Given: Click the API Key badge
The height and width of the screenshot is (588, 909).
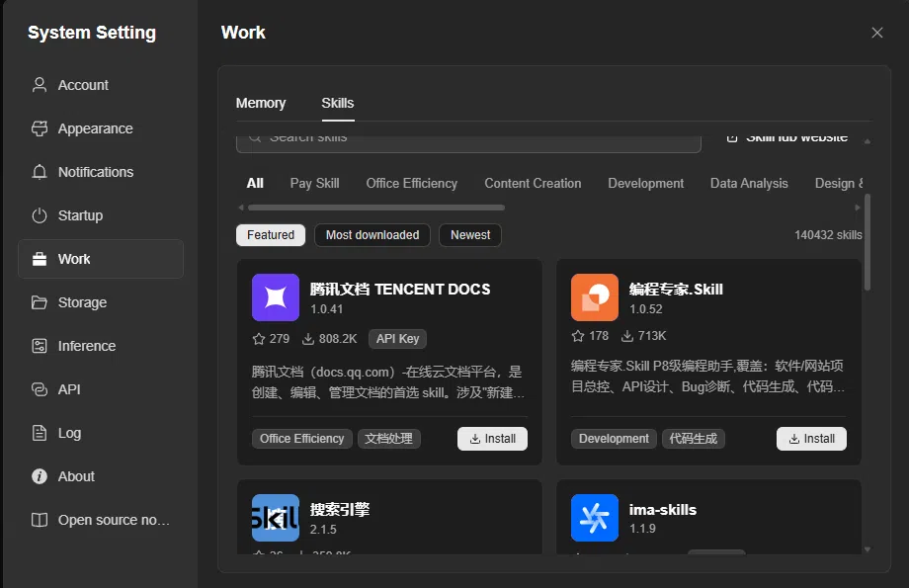Looking at the screenshot, I should pyautogui.click(x=397, y=339).
